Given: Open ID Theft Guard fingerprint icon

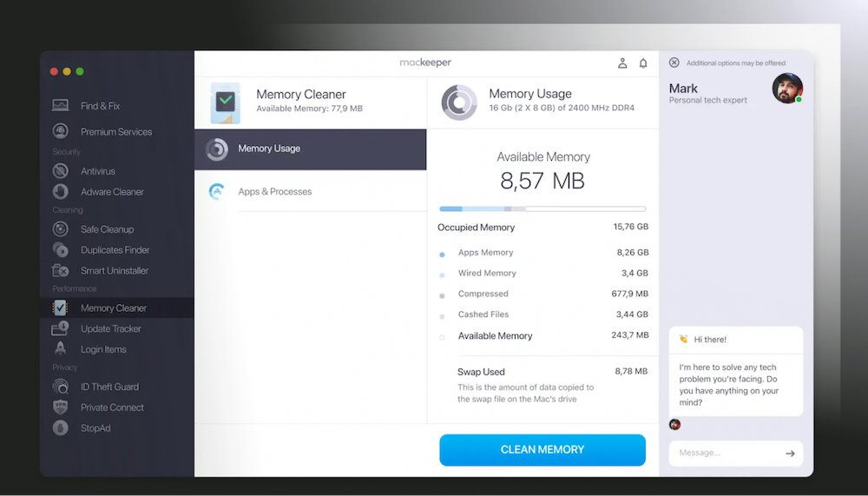Looking at the screenshot, I should coord(61,387).
